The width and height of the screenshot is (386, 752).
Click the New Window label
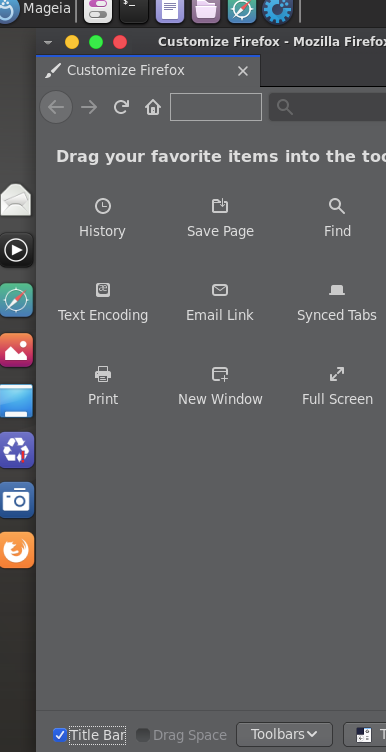pyautogui.click(x=220, y=399)
